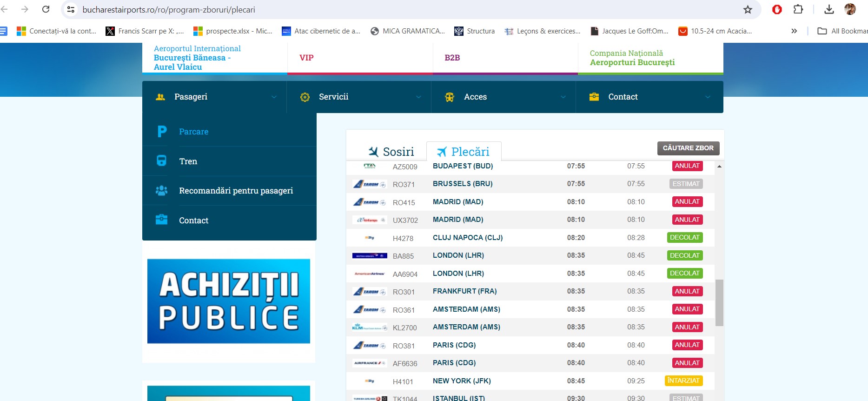Open the VIP section link
868x401 pixels.
pyautogui.click(x=306, y=58)
